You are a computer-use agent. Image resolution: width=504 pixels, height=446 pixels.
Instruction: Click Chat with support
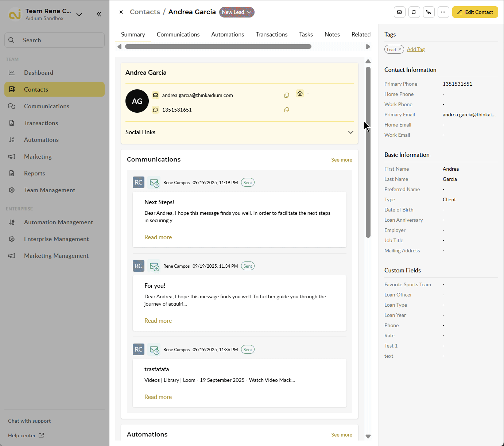click(30, 421)
